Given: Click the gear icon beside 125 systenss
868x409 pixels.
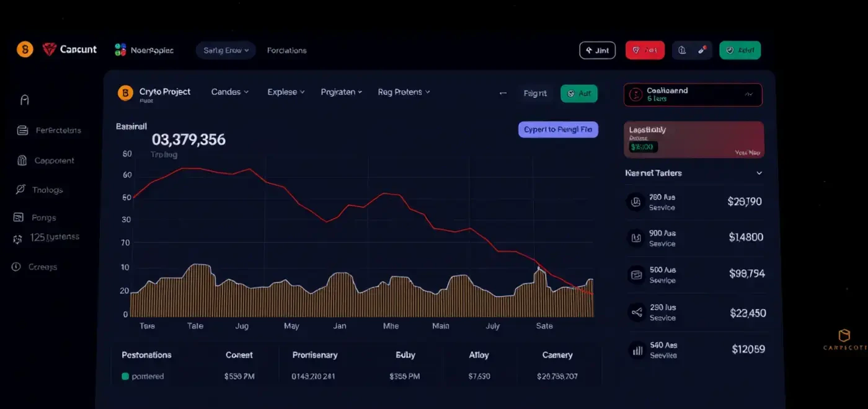Looking at the screenshot, I should [x=17, y=239].
